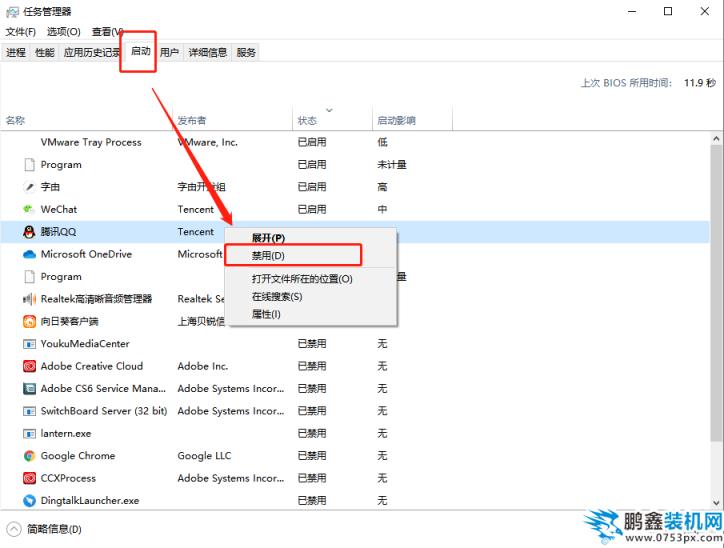
Task: Select the VMware Tray Process row
Action: tap(355, 142)
